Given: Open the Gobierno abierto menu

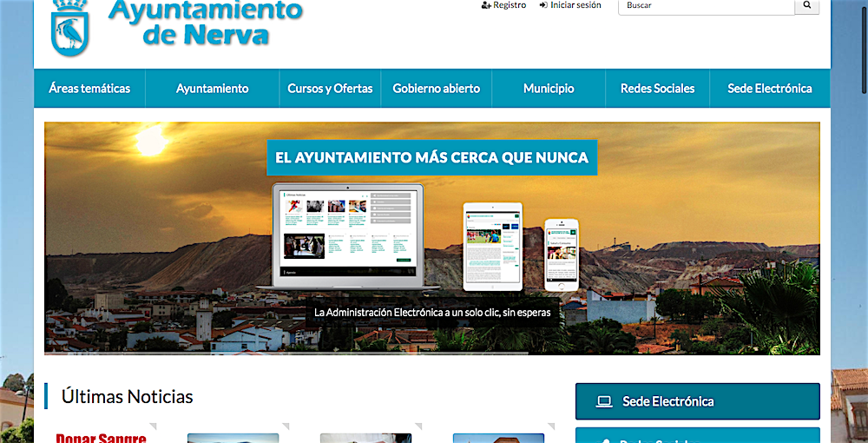Looking at the screenshot, I should [x=437, y=88].
